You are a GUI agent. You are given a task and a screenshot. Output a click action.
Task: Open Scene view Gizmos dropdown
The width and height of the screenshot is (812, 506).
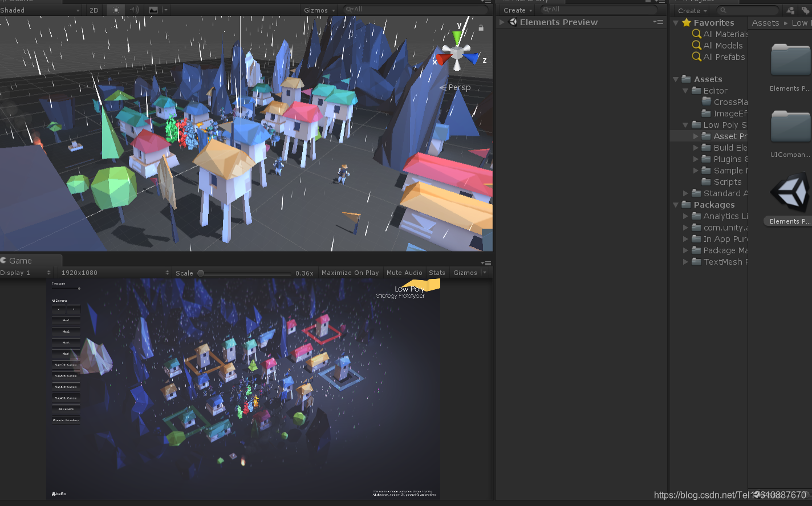click(319, 10)
